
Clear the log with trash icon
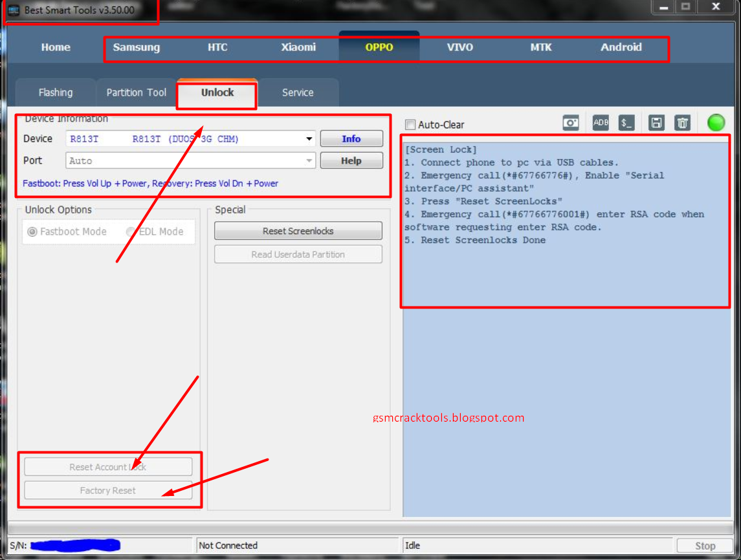[x=682, y=124]
